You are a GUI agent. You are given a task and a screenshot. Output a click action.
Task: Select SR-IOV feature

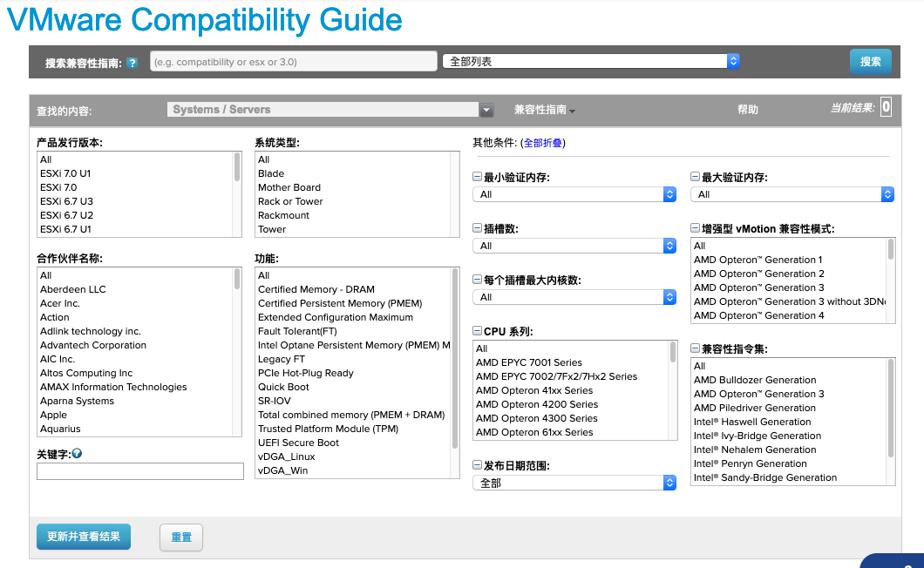(275, 401)
